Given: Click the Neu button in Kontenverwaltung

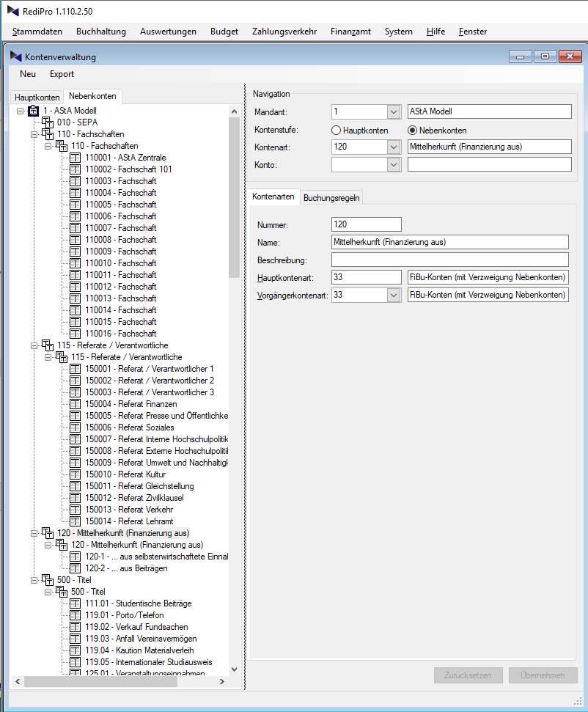Looking at the screenshot, I should tap(28, 74).
